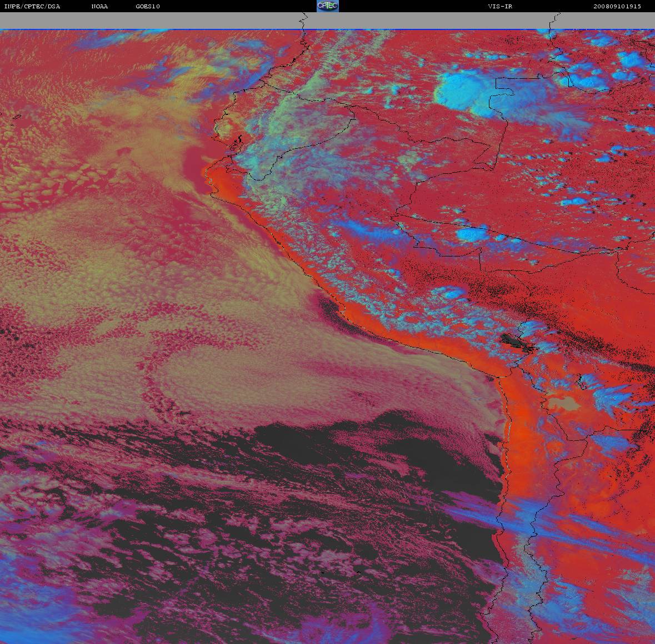
Task: Select the VIS-IR channel label
Action: pyautogui.click(x=500, y=6)
